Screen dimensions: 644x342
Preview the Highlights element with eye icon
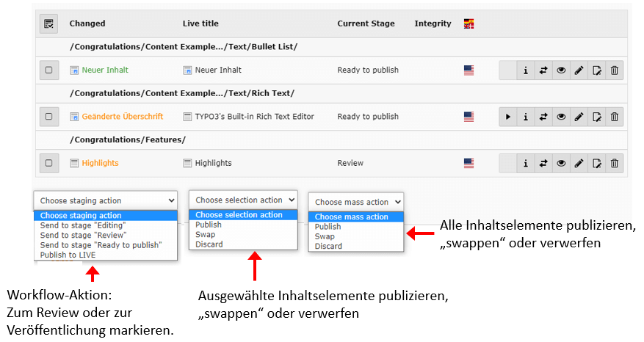[561, 163]
